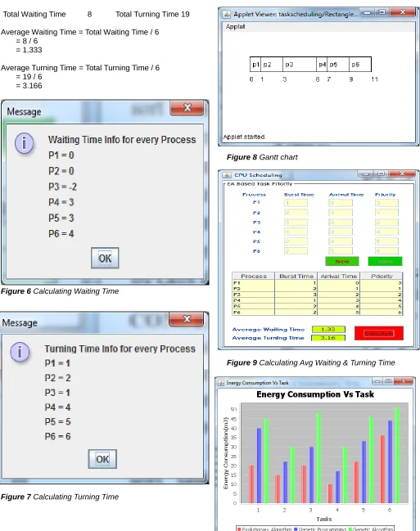Click the green Save button
The width and height of the screenshot is (420, 531).
(385, 262)
